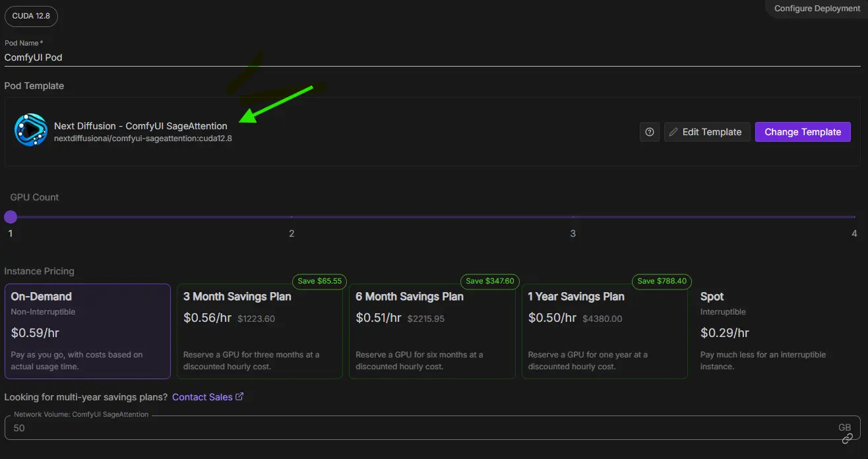
Task: Follow the Contact Sales link
Action: (208, 397)
